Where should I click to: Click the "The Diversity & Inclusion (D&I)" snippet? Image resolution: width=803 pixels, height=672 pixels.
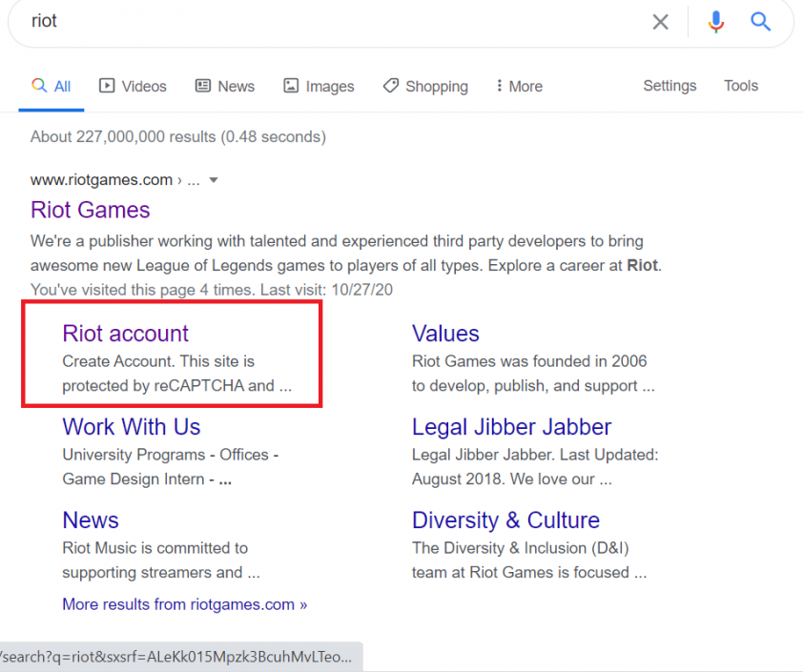coord(521,548)
